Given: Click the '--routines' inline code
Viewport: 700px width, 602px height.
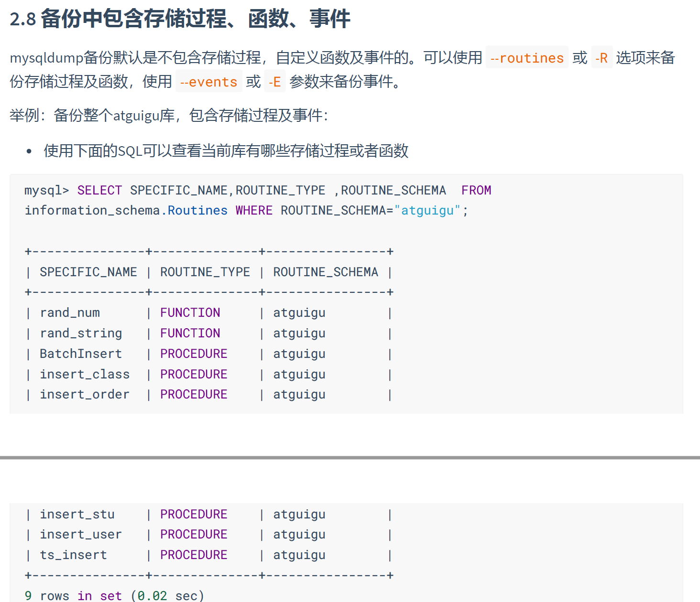Looking at the screenshot, I should (527, 58).
